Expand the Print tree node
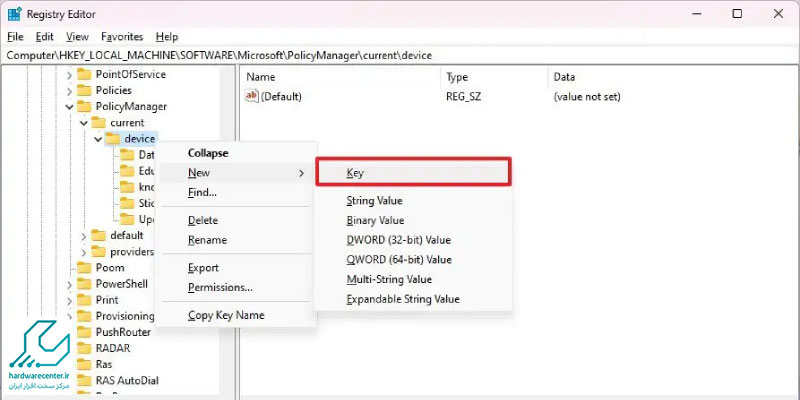This screenshot has width=800, height=400. pos(69,301)
